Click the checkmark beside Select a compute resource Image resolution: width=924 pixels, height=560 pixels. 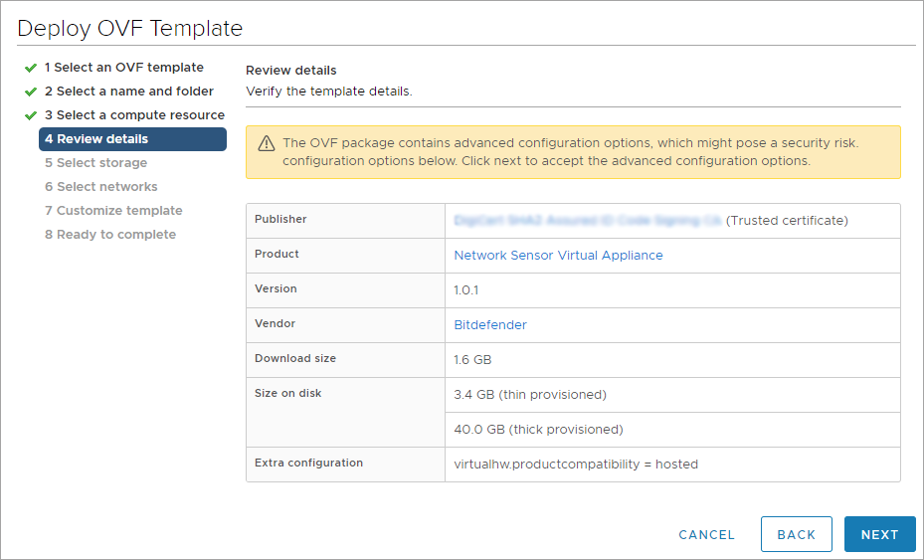coord(31,115)
